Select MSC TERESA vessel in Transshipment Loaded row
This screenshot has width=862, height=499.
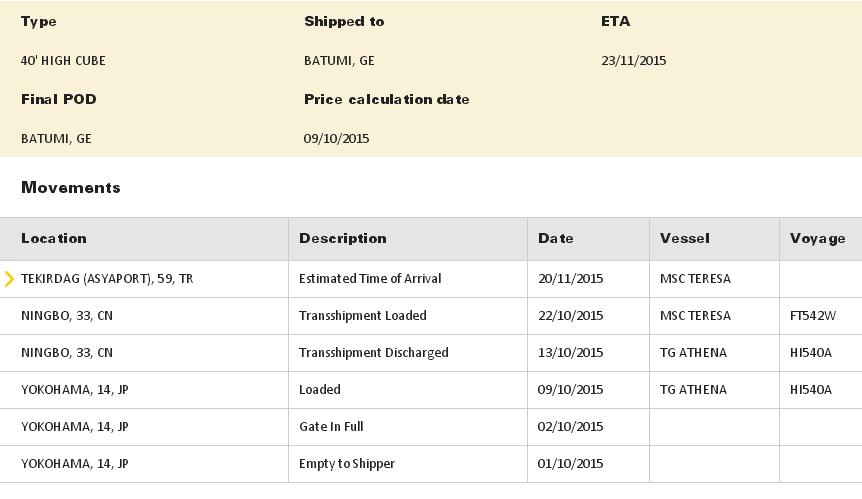[x=694, y=316]
